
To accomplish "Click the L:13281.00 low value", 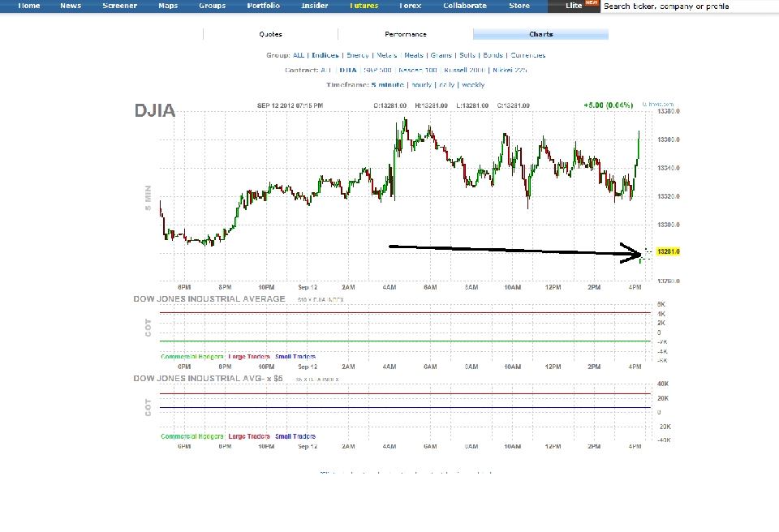I will [x=472, y=105].
